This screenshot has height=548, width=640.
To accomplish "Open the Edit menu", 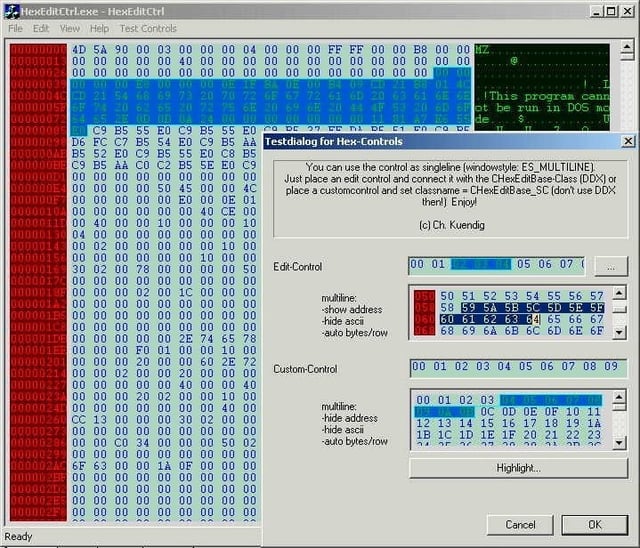I will click(x=41, y=29).
